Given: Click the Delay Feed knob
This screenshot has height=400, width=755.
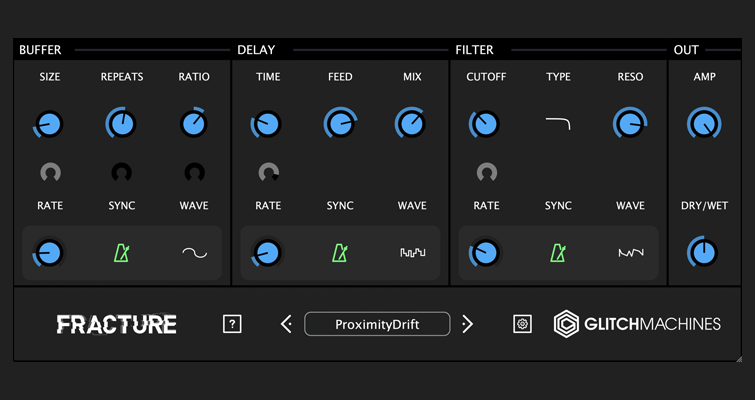Looking at the screenshot, I should [340, 124].
